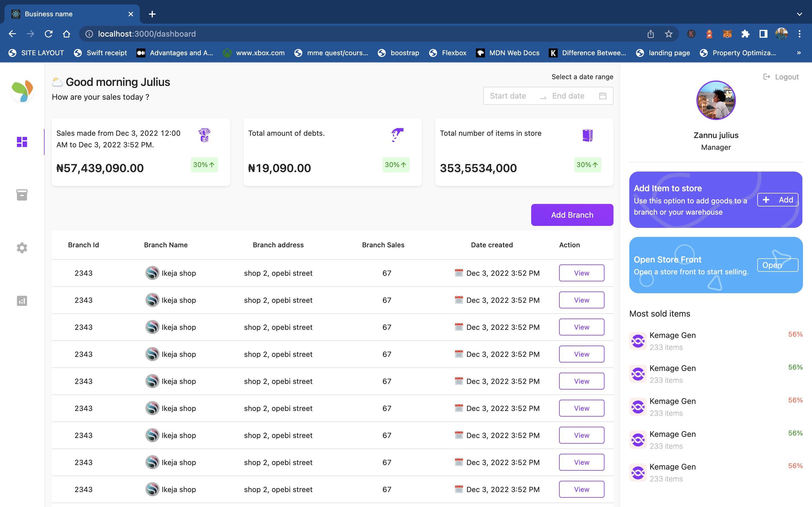Open the dashboard grid icon in sidebar
The image size is (812, 507).
click(22, 142)
